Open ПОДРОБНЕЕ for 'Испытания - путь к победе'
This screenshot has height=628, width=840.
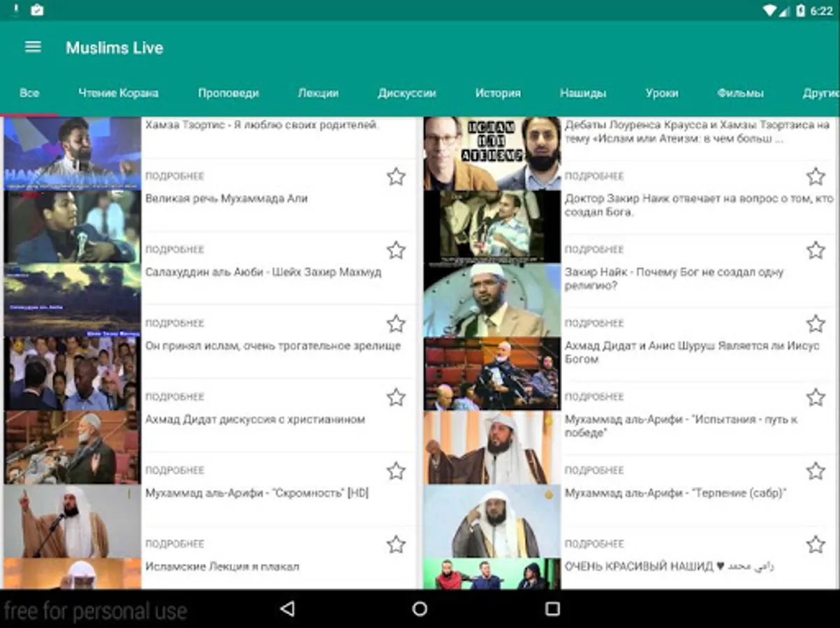click(594, 471)
